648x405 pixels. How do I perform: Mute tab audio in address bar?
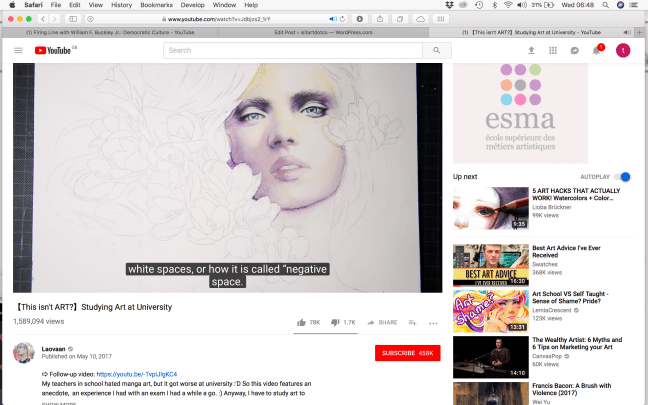tap(333, 19)
